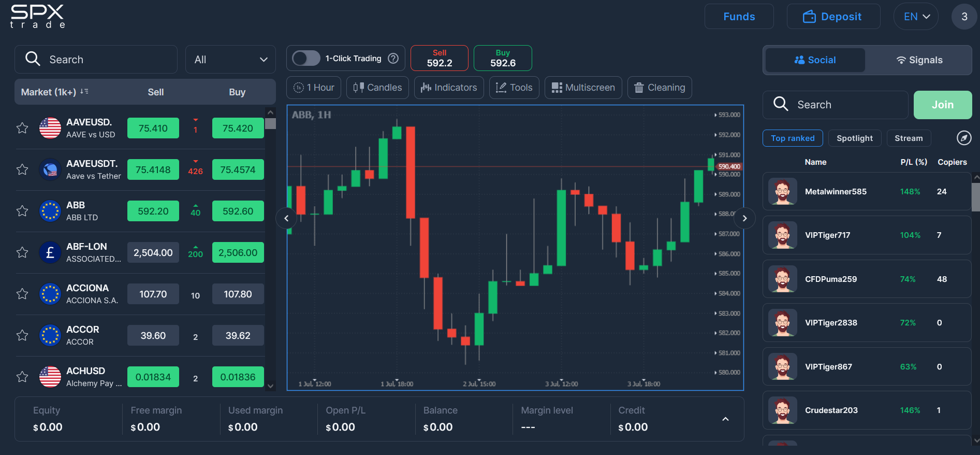The width and height of the screenshot is (980, 455).
Task: Click ACCOR buy price 39.62
Action: (x=238, y=335)
